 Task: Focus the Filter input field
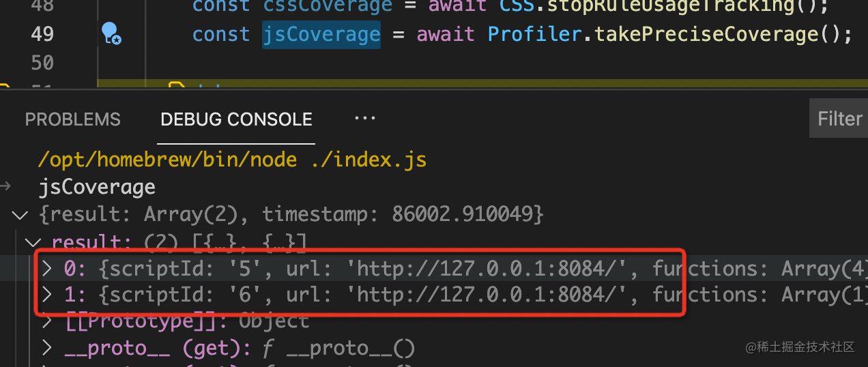(x=839, y=119)
